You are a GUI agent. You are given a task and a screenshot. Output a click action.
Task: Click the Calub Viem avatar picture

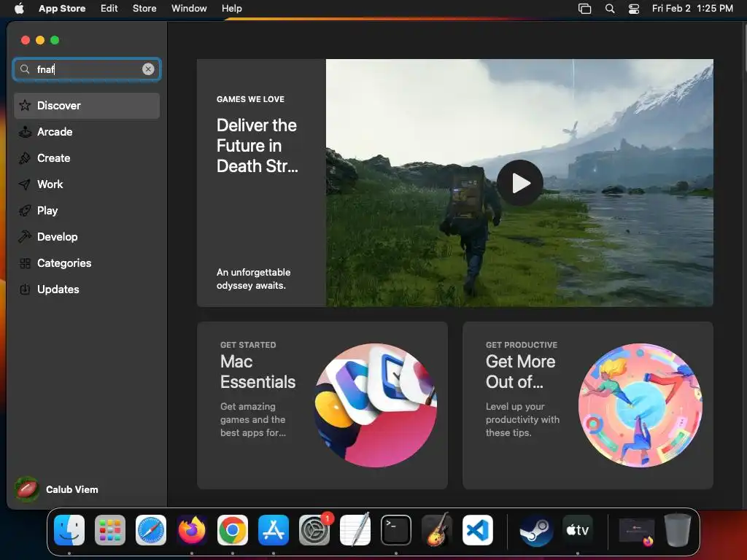[27, 489]
